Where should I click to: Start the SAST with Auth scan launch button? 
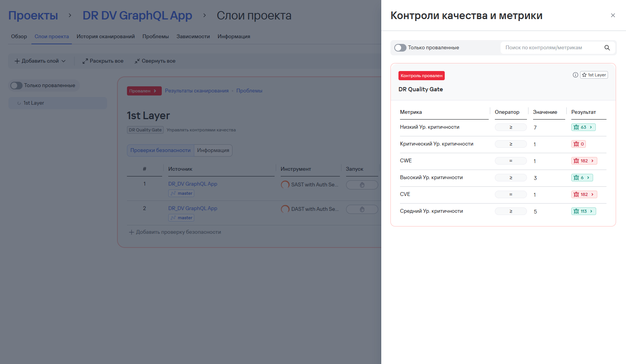[x=362, y=185]
